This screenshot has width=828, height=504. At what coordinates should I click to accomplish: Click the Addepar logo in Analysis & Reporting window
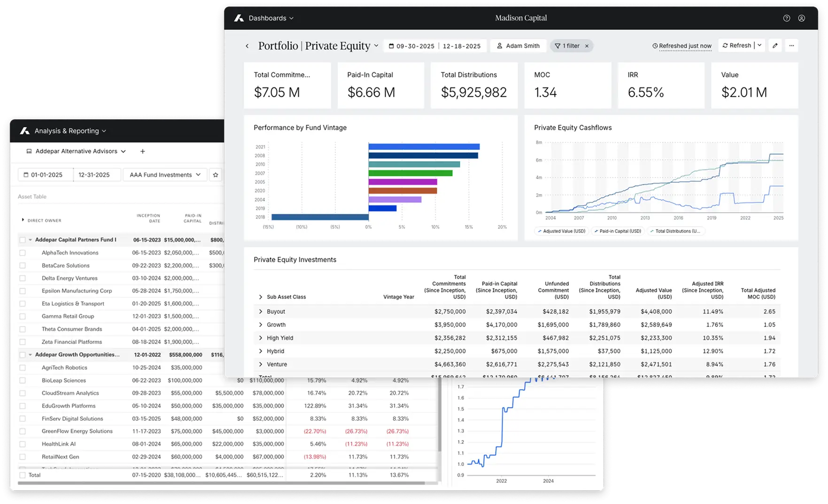(25, 131)
